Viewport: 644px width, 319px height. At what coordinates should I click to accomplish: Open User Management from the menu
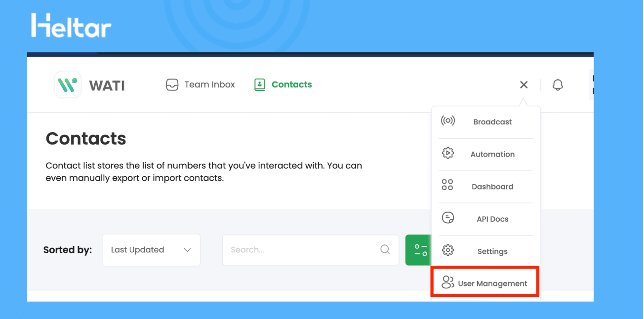point(492,283)
